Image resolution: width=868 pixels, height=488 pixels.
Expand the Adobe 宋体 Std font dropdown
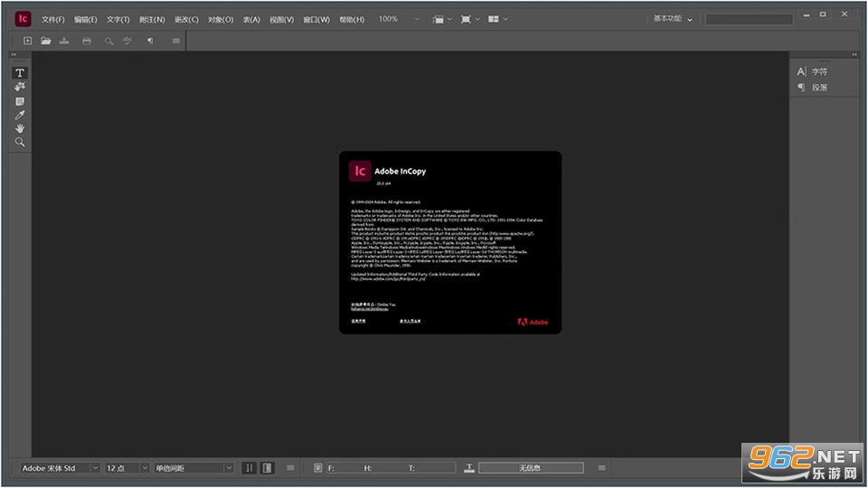(x=95, y=468)
